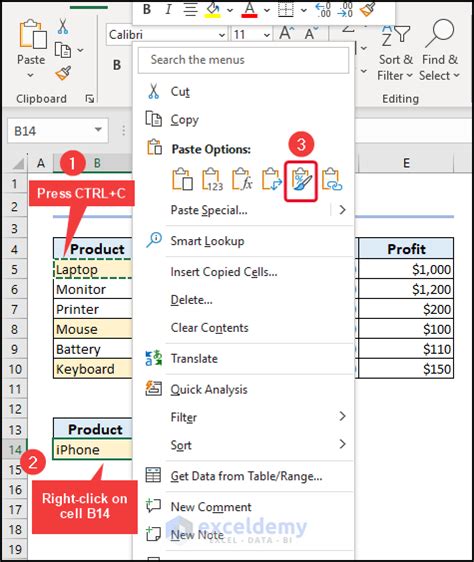Click the Paste Formatting brush icon
Screen dimensions: 474x562
[x=301, y=180]
